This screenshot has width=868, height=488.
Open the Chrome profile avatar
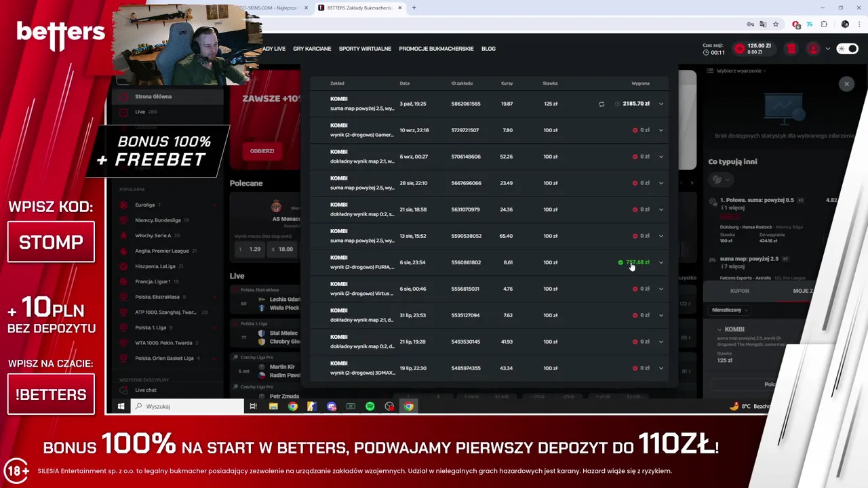pos(845,24)
